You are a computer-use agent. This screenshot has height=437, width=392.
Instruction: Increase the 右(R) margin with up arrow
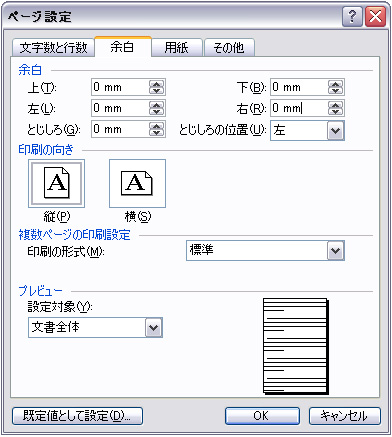(335, 105)
